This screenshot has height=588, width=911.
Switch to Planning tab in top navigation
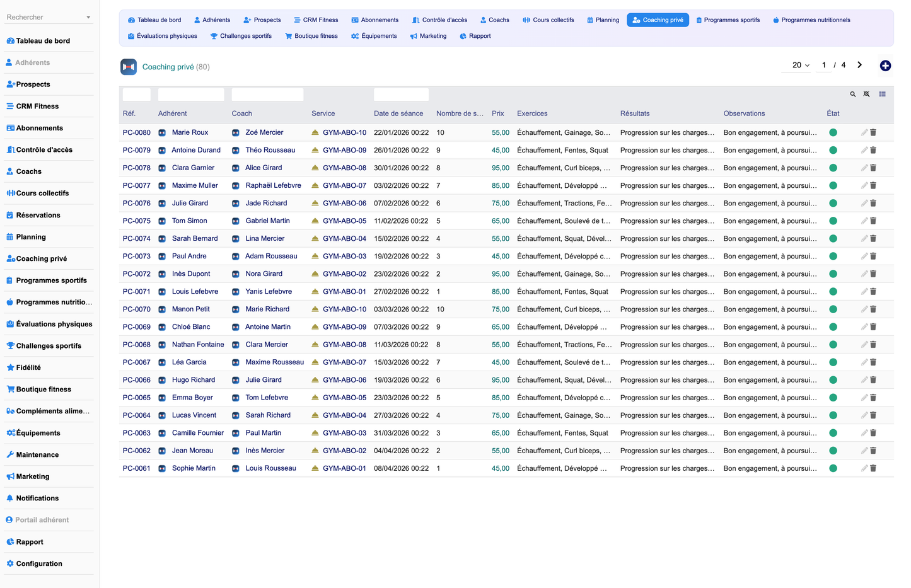pyautogui.click(x=603, y=20)
